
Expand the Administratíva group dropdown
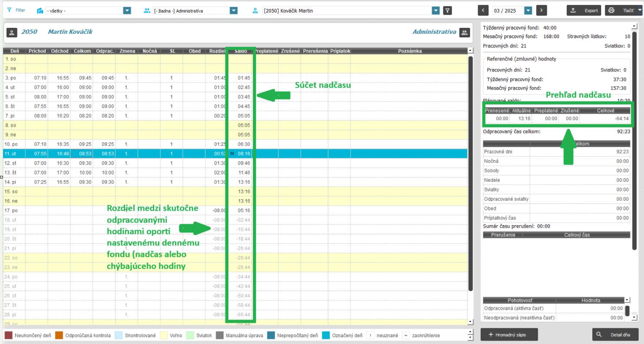pos(234,11)
